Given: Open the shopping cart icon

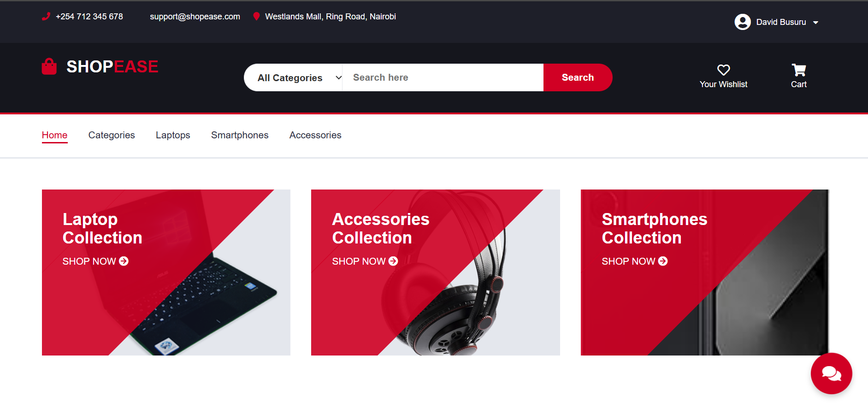Looking at the screenshot, I should (x=798, y=70).
